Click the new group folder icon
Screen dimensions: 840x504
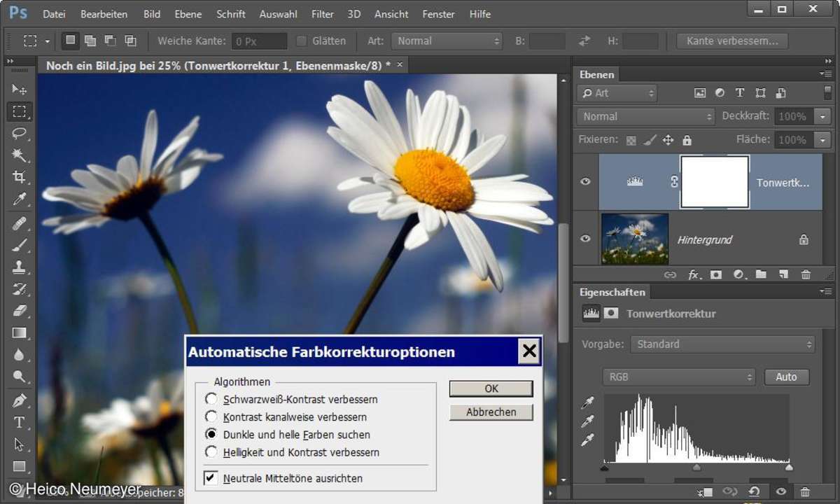click(761, 275)
